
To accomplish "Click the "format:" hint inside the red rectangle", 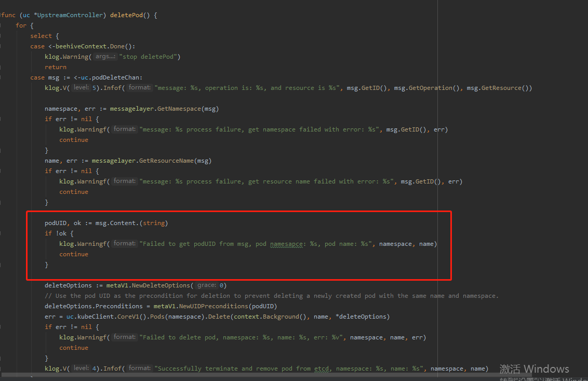I will point(124,243).
